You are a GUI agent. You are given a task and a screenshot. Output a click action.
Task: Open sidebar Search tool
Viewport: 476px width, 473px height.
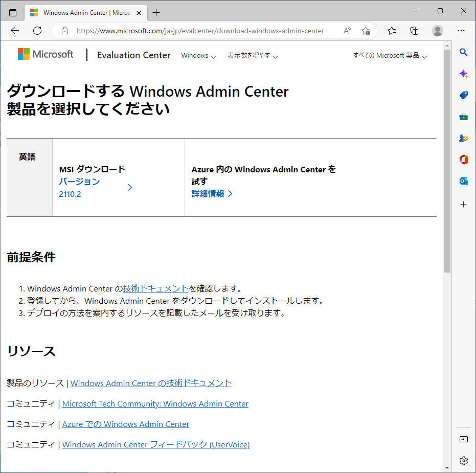(x=464, y=52)
